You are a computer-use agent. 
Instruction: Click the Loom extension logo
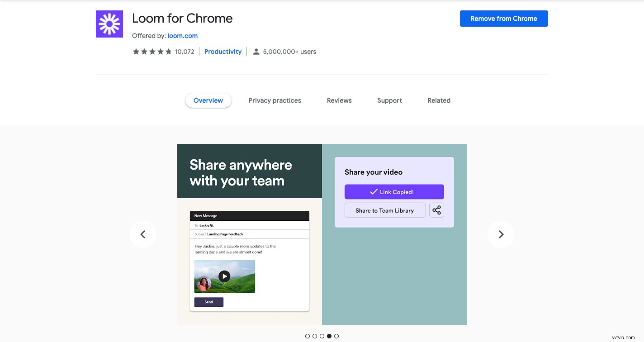pyautogui.click(x=109, y=24)
